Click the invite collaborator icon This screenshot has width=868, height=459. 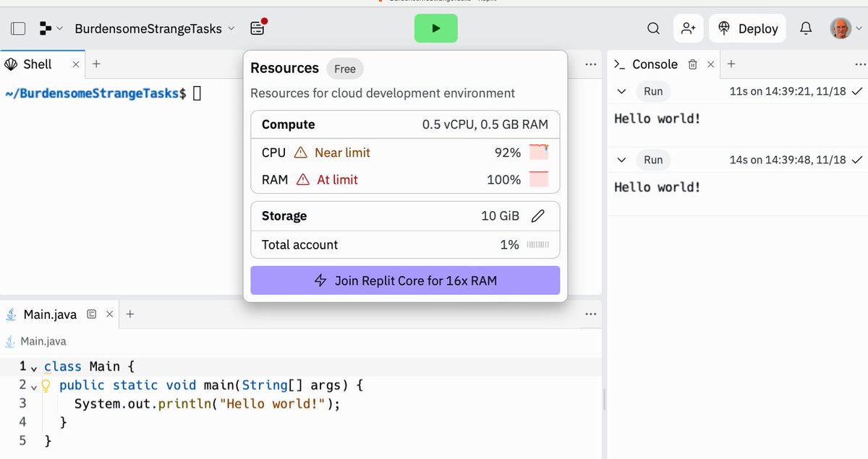click(x=688, y=28)
